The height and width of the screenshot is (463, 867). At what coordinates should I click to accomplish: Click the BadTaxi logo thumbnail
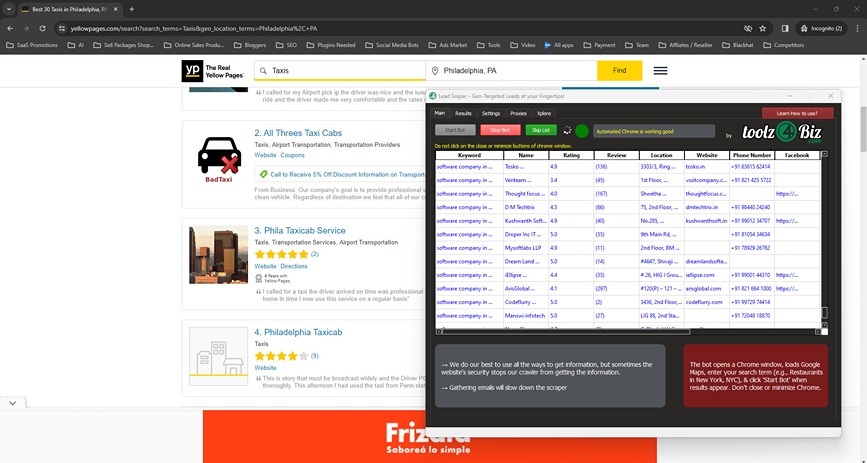pyautogui.click(x=218, y=159)
